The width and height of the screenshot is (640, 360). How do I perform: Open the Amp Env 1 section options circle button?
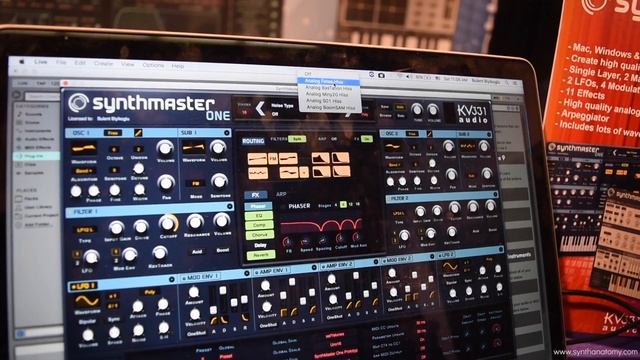(314, 268)
